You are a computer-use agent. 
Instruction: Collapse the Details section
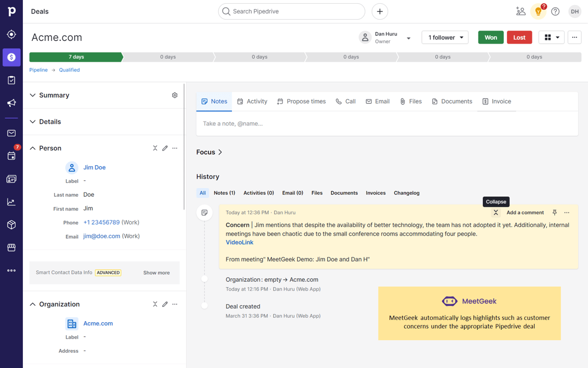45,122
